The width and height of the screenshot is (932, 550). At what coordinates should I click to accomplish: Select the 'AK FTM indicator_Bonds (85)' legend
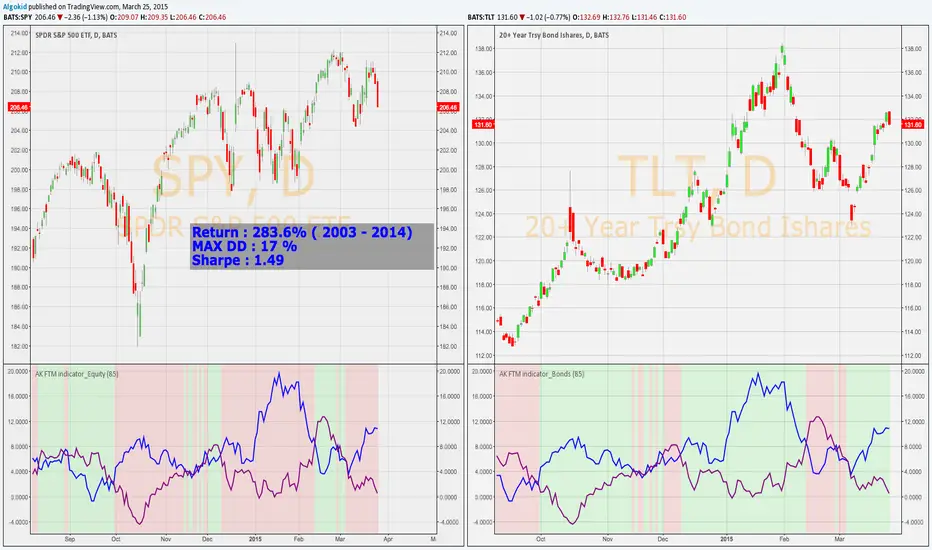click(541, 374)
